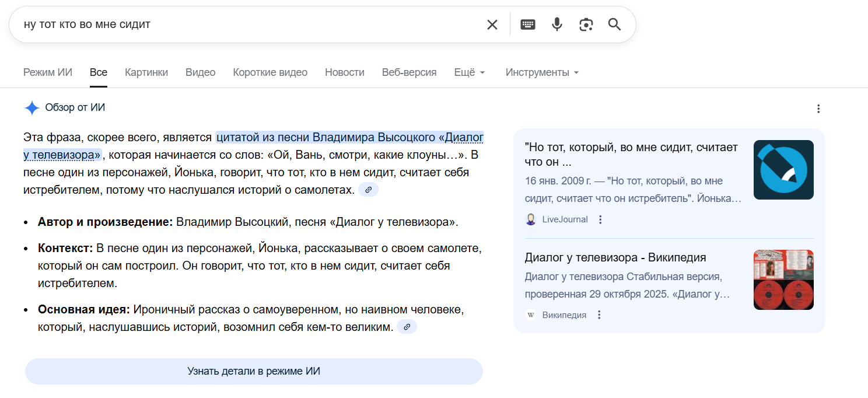Viewport: 868px width, 398px height.
Task: Switch to Веб-версия tab
Action: [409, 72]
